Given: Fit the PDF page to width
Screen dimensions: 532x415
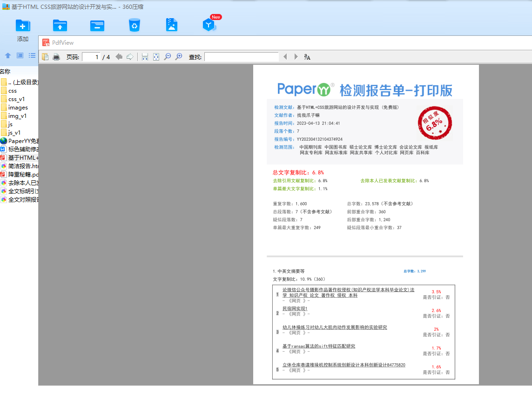Looking at the screenshot, I should coord(145,57).
